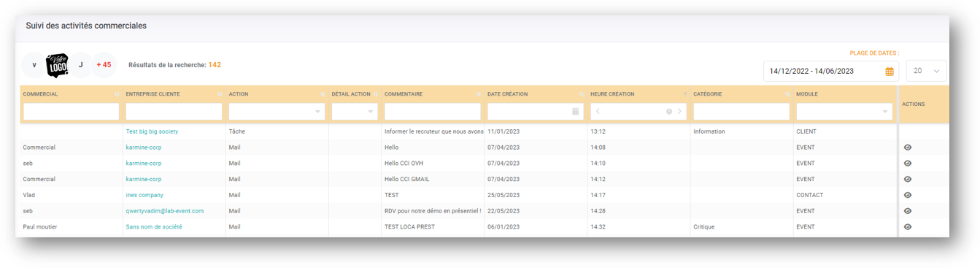Screen dimensions: 980x268
Task: Select the J user avatar
Action: pyautogui.click(x=80, y=65)
